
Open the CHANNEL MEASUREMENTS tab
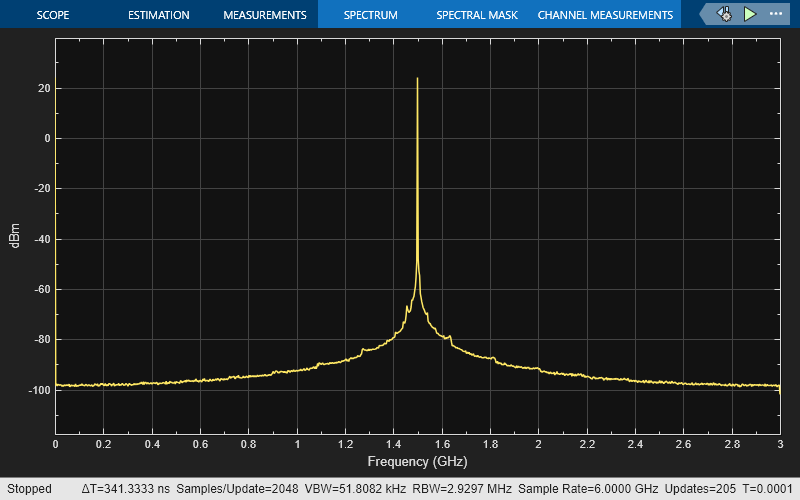(x=605, y=15)
